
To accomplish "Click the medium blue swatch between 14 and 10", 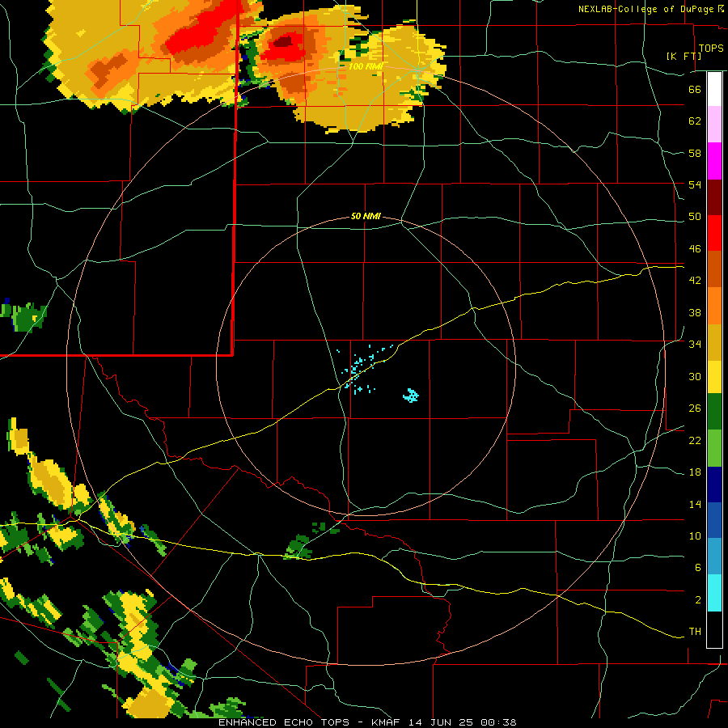I will (x=714, y=520).
